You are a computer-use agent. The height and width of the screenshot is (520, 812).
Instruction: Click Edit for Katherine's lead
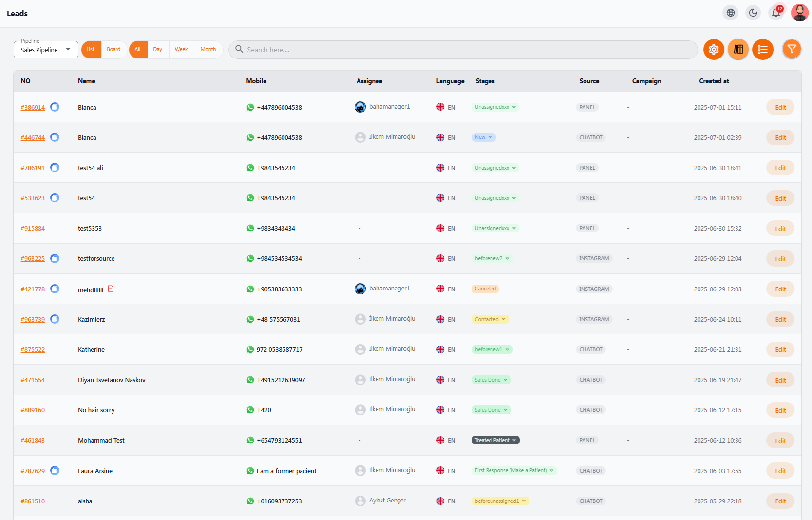780,349
